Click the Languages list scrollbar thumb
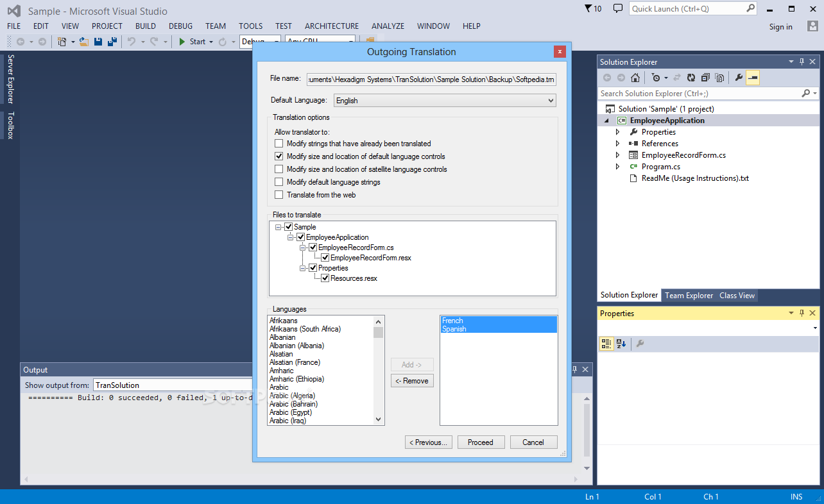 [379, 332]
